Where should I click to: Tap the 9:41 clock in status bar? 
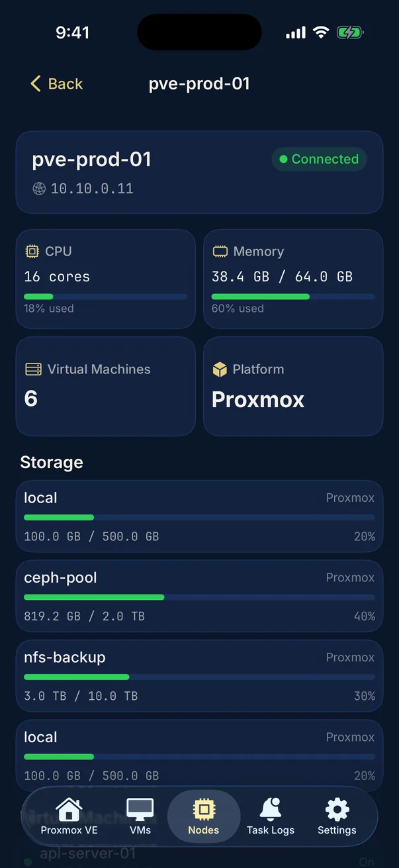73,32
